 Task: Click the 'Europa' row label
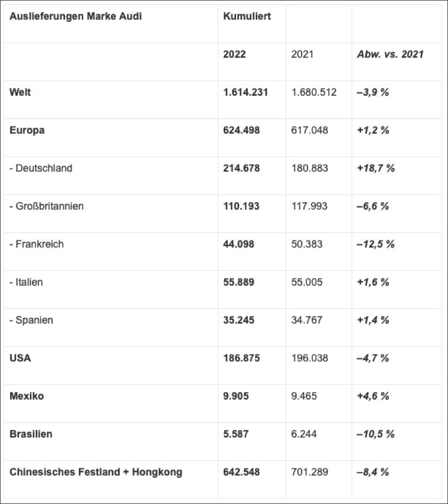click(27, 130)
